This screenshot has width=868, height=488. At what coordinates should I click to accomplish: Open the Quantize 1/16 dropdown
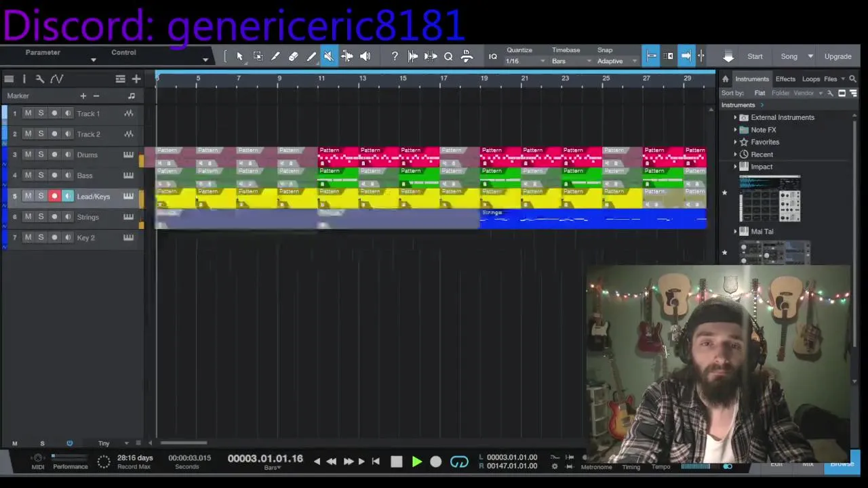(525, 61)
